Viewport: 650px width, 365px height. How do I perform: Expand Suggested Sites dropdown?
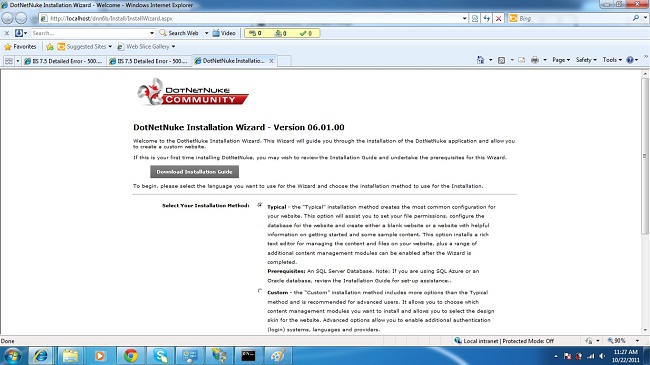click(110, 46)
